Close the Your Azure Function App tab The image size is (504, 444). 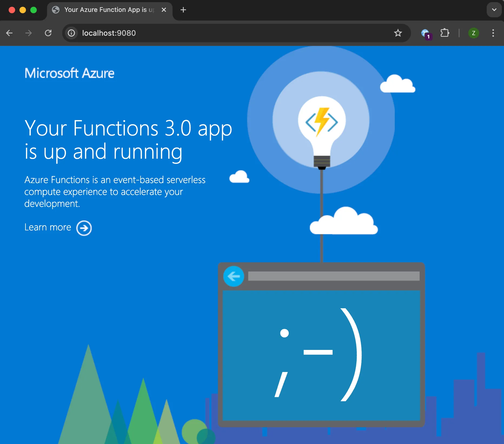[164, 10]
